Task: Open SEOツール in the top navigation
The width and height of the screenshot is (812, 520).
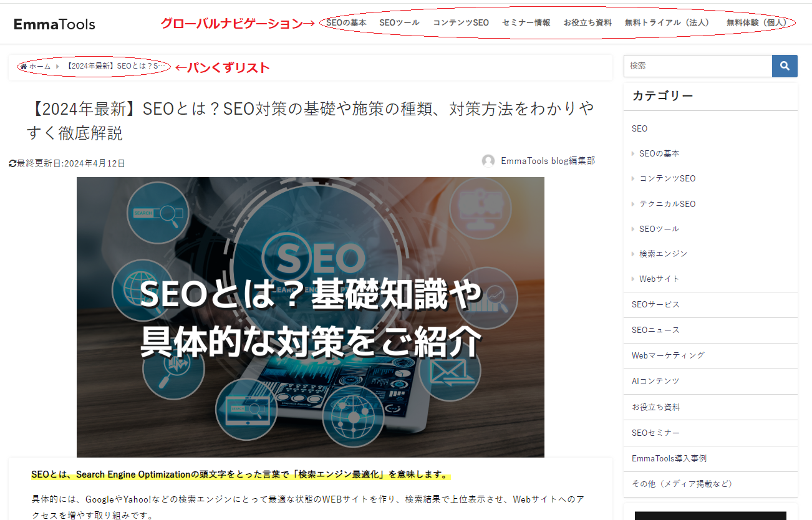Action: tap(399, 22)
